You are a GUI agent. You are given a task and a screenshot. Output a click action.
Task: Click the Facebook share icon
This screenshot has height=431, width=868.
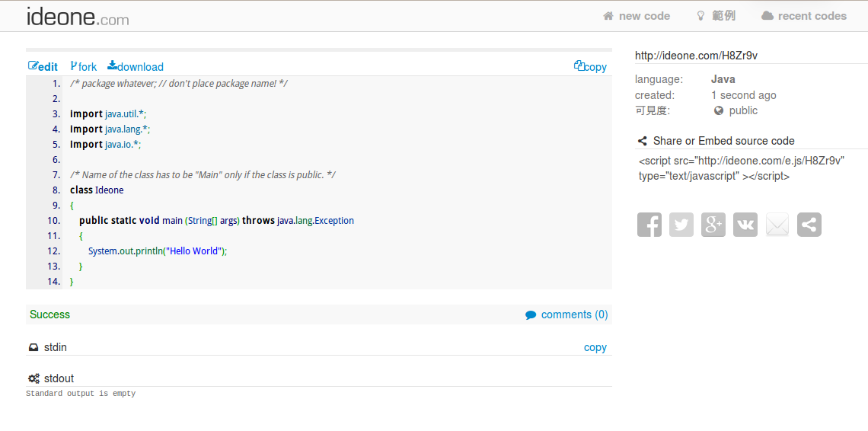[649, 225]
